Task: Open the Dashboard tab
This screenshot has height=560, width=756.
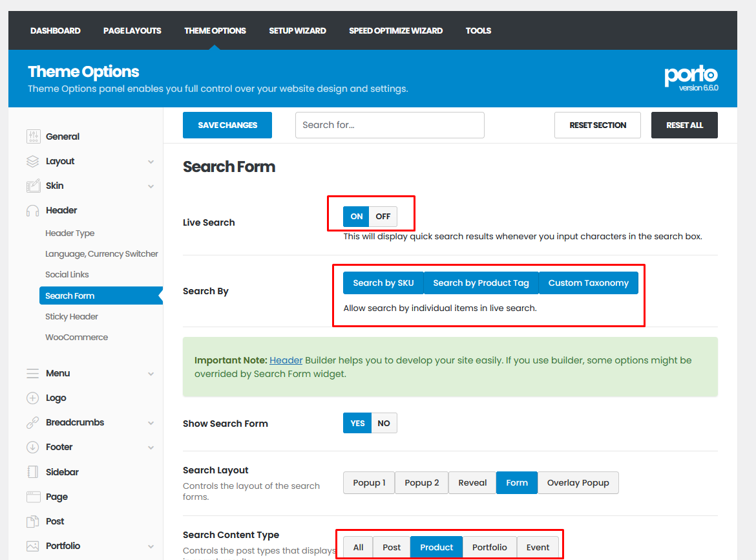Action: (x=56, y=30)
